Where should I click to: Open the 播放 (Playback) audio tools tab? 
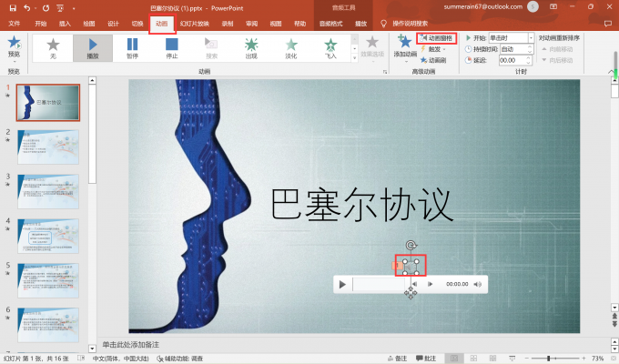(x=360, y=24)
